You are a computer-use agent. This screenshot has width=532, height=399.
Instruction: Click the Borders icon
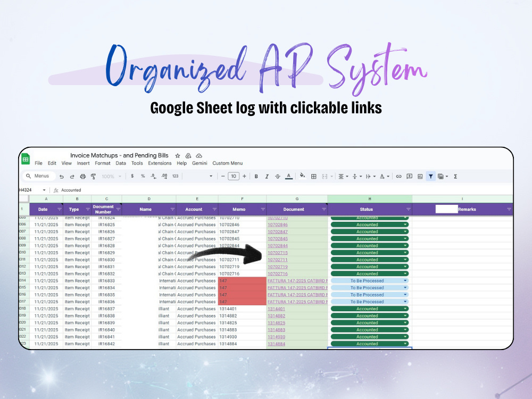click(x=314, y=177)
